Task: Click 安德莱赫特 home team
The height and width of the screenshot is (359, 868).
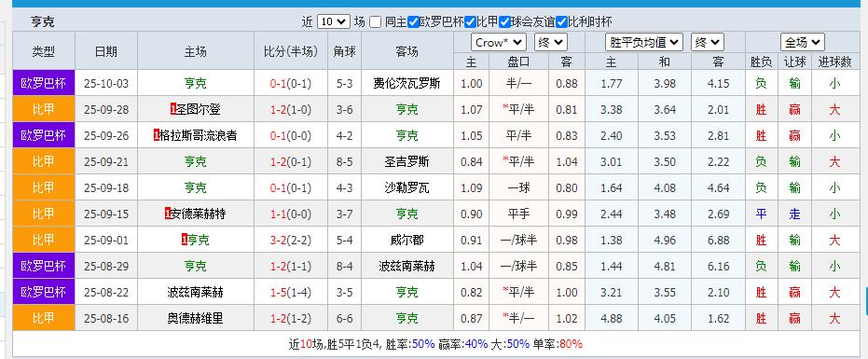Action: coord(199,214)
